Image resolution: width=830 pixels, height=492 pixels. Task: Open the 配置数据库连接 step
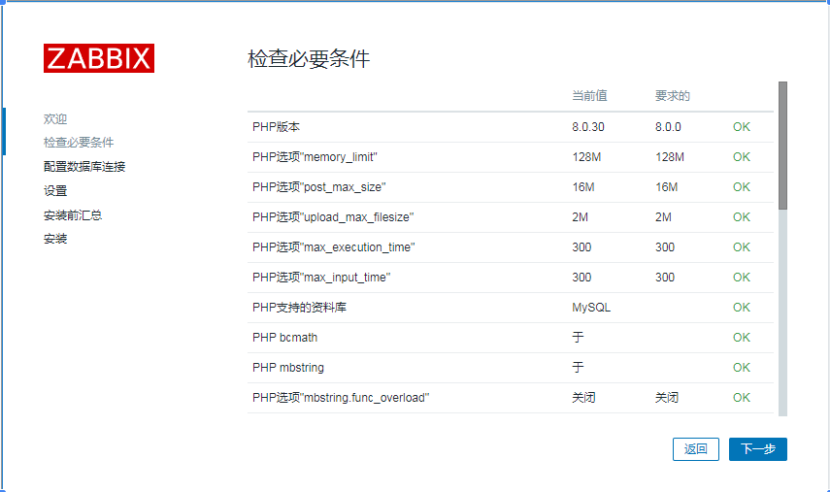(85, 167)
